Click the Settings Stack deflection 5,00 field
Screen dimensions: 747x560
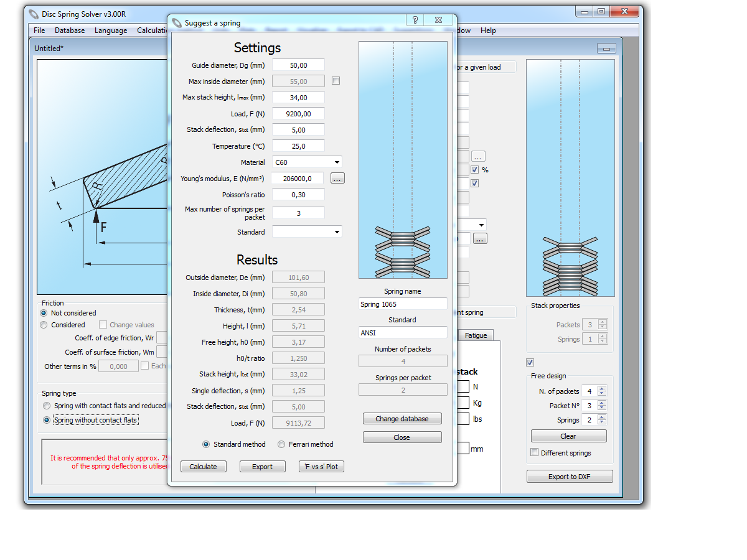pos(298,130)
